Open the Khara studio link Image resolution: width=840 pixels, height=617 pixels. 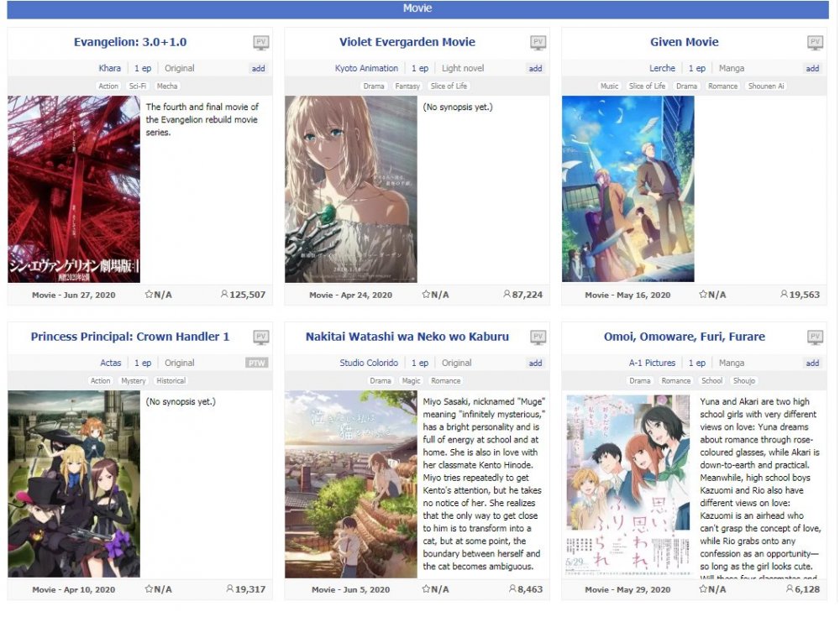click(110, 68)
